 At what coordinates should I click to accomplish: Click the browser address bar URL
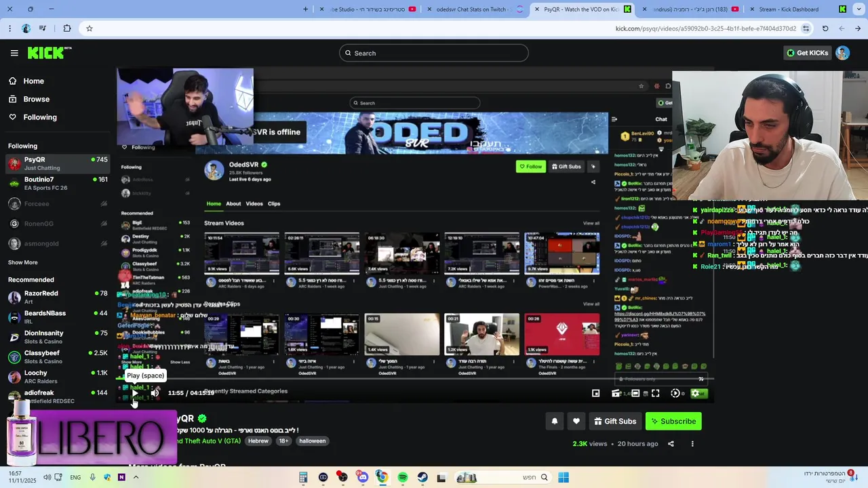tap(705, 28)
